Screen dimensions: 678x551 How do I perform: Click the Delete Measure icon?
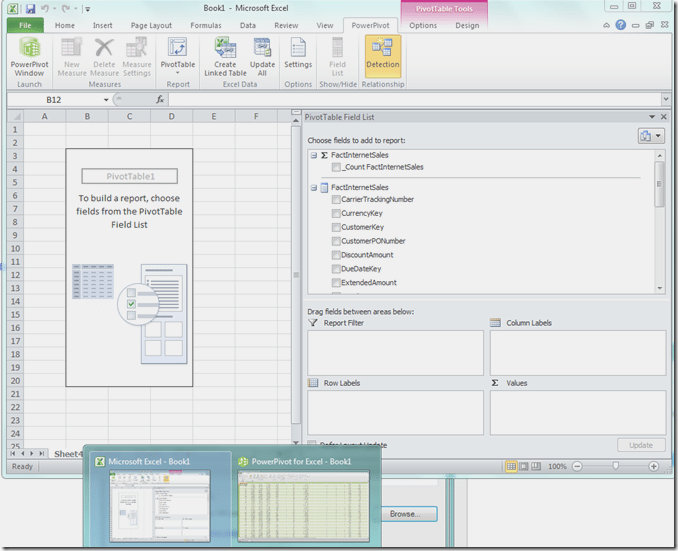(x=104, y=48)
